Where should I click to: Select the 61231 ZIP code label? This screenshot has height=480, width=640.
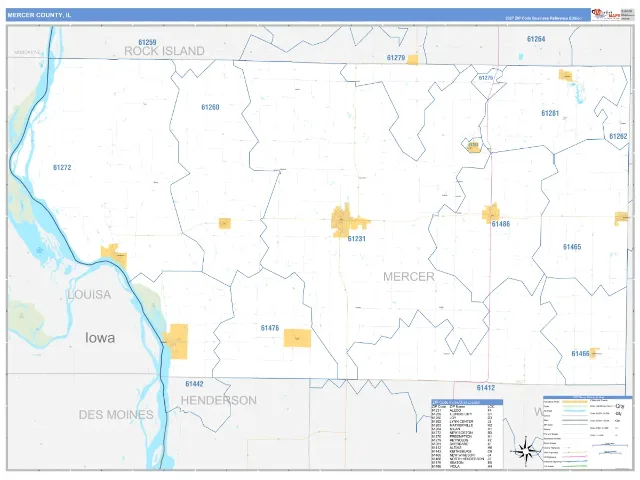point(356,238)
